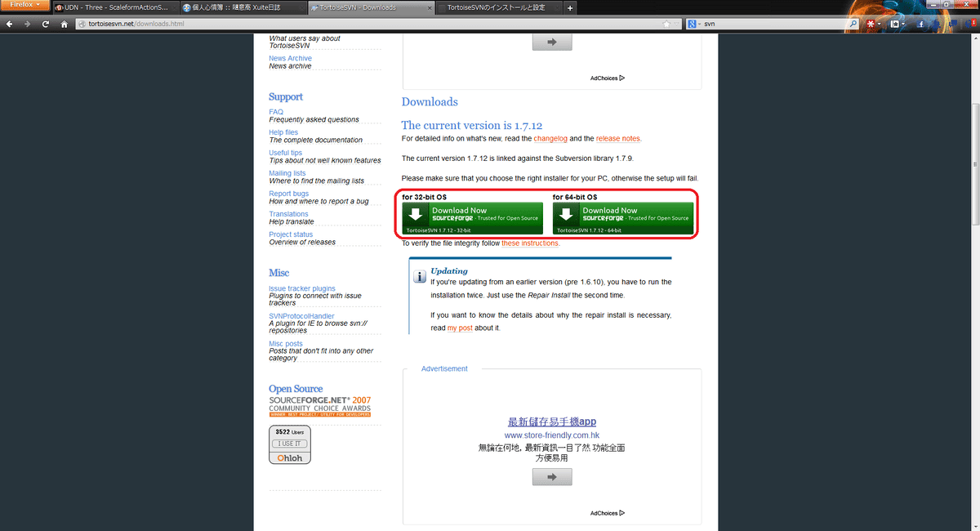Switch to TortoiseSVNのインストールと設定 tab
Viewport: 980px width, 531px height.
pos(500,7)
